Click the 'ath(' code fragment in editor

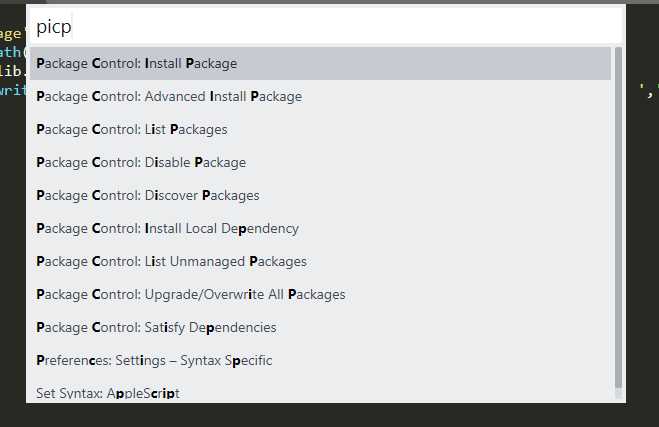click(x=13, y=51)
